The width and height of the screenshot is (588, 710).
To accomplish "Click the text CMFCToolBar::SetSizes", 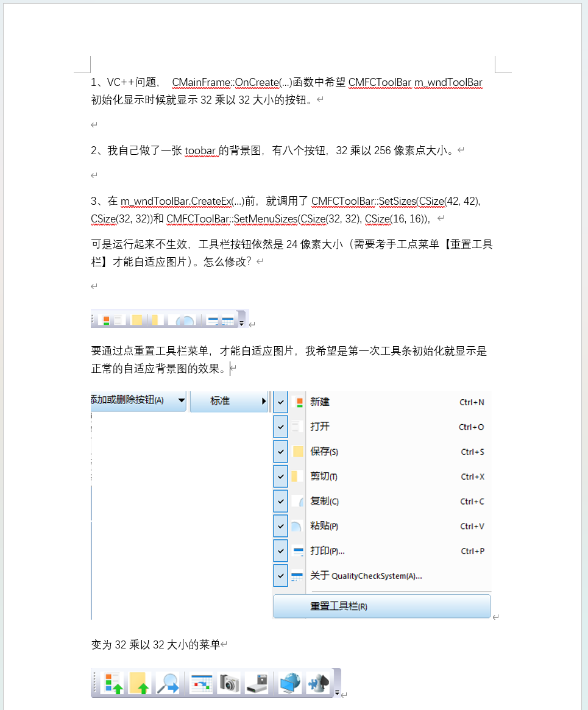I will (364, 201).
